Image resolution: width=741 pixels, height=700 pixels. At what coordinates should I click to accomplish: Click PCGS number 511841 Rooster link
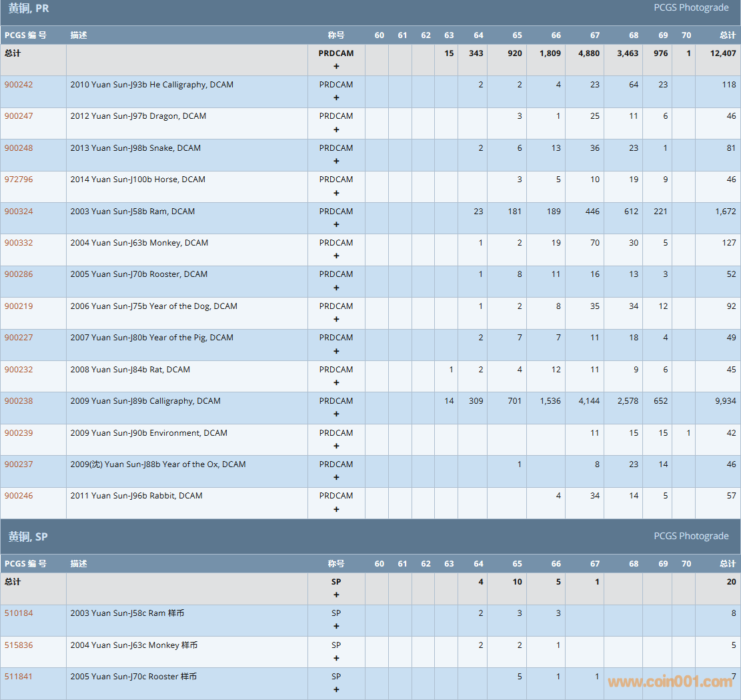coord(19,677)
